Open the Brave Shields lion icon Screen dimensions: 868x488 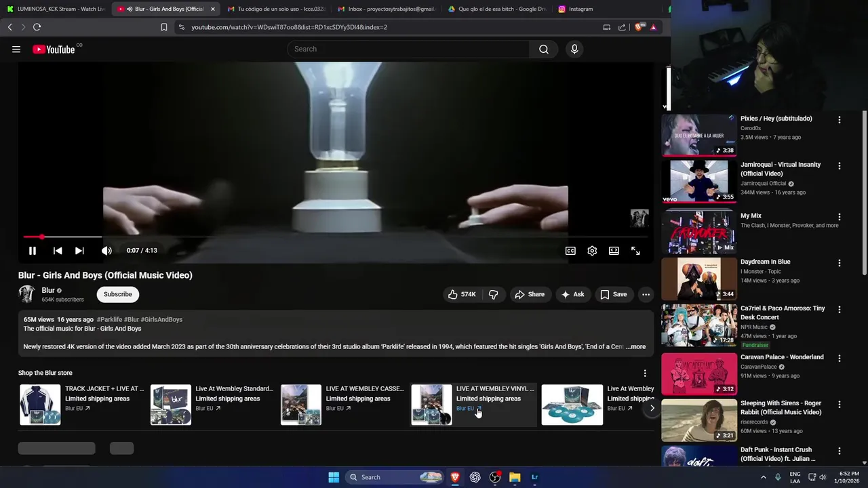point(638,27)
